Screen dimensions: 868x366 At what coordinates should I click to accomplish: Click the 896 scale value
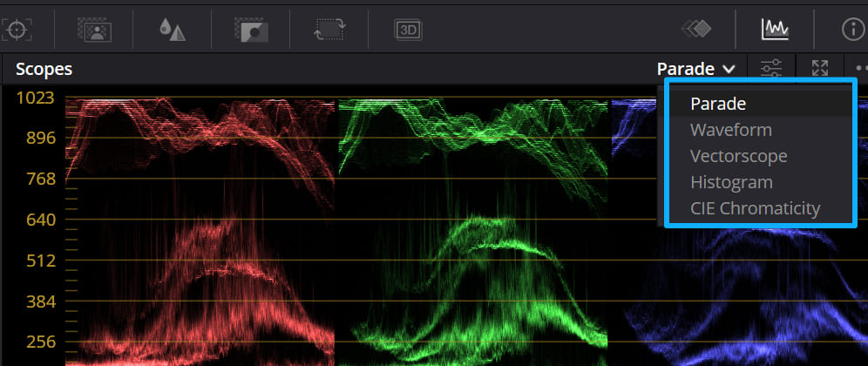coord(42,138)
